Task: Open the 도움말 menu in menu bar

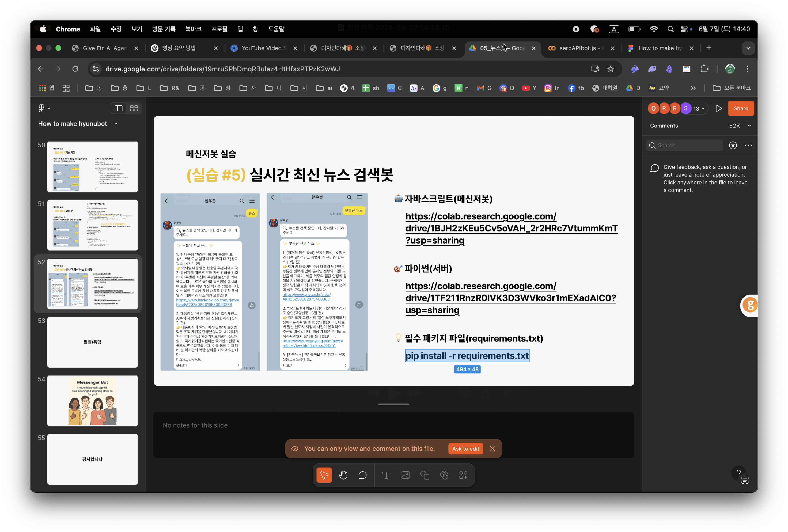Action: 276,29
